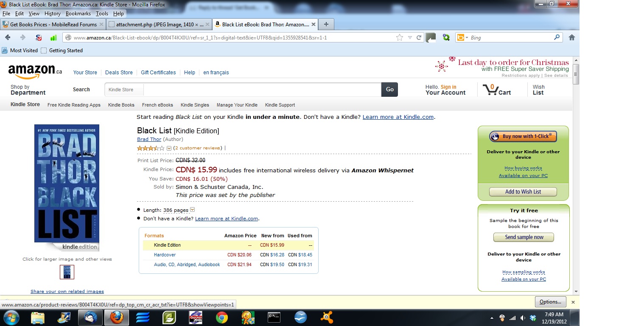Click the green bars toolbar icon
This screenshot has width=644, height=326.
(x=53, y=38)
